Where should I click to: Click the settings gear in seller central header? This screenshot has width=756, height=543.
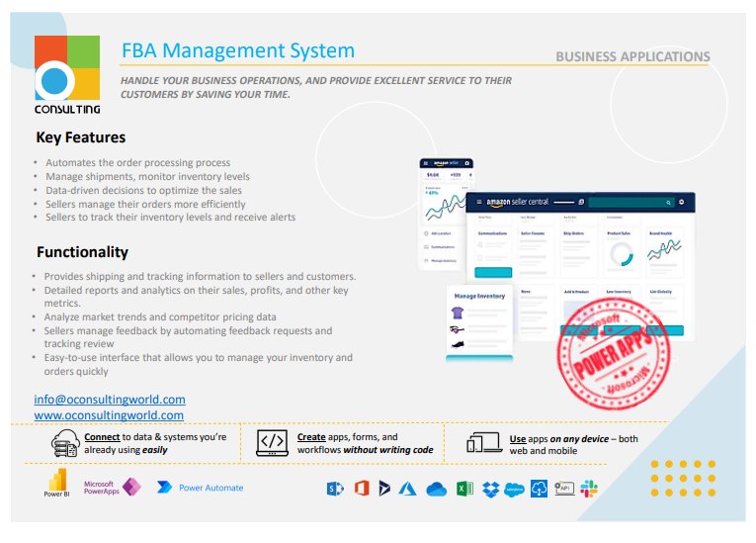point(681,202)
